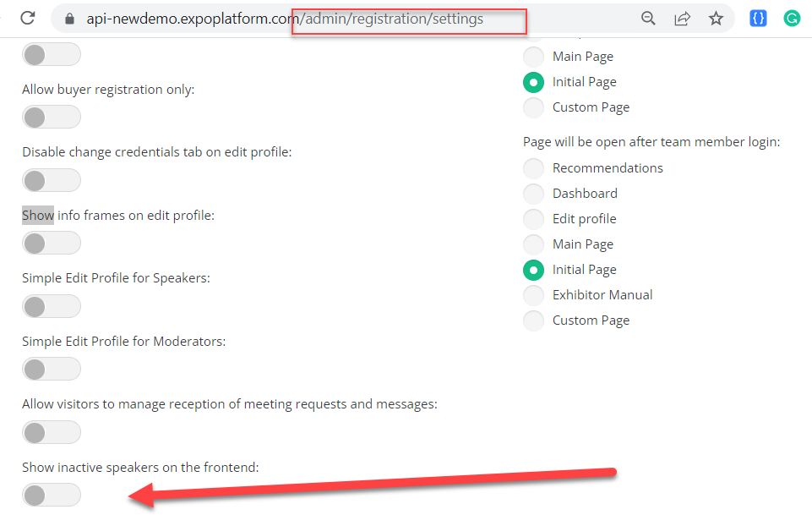Bookmark this page with the star icon
This screenshot has height=526, width=812.
(x=716, y=19)
